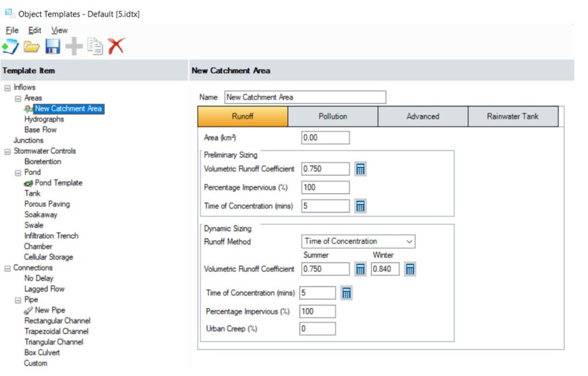Click the pipe icon beside New Pipe
The image size is (588, 376).
click(28, 311)
